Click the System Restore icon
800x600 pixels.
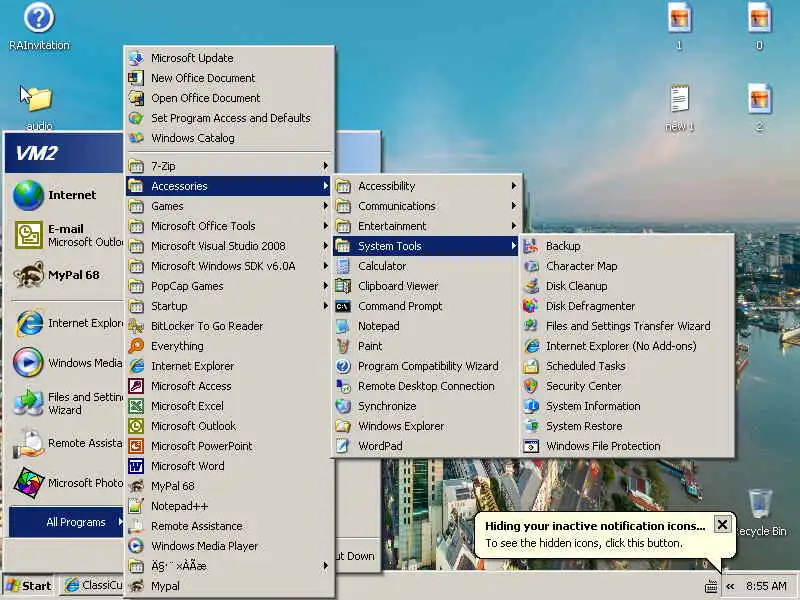coord(531,426)
